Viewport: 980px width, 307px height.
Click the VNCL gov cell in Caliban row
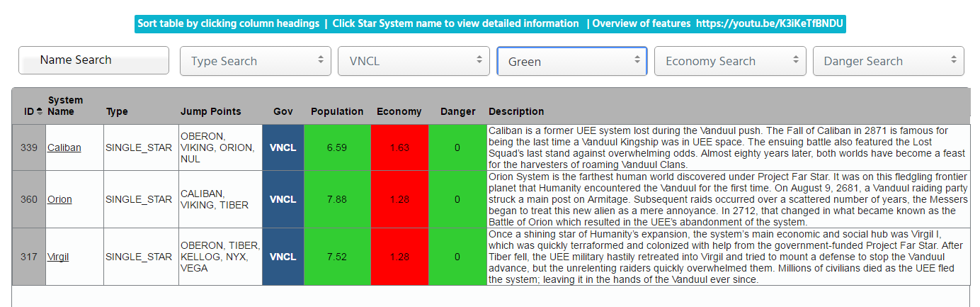[x=283, y=147]
